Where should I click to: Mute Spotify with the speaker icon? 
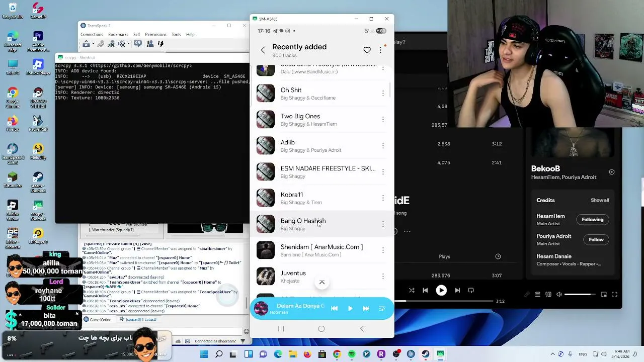[559, 294]
